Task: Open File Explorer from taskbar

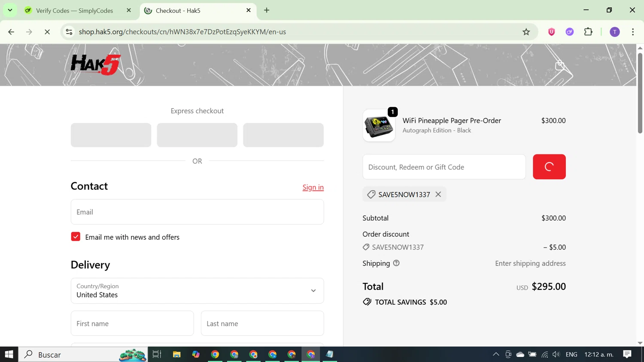Action: [176, 354]
